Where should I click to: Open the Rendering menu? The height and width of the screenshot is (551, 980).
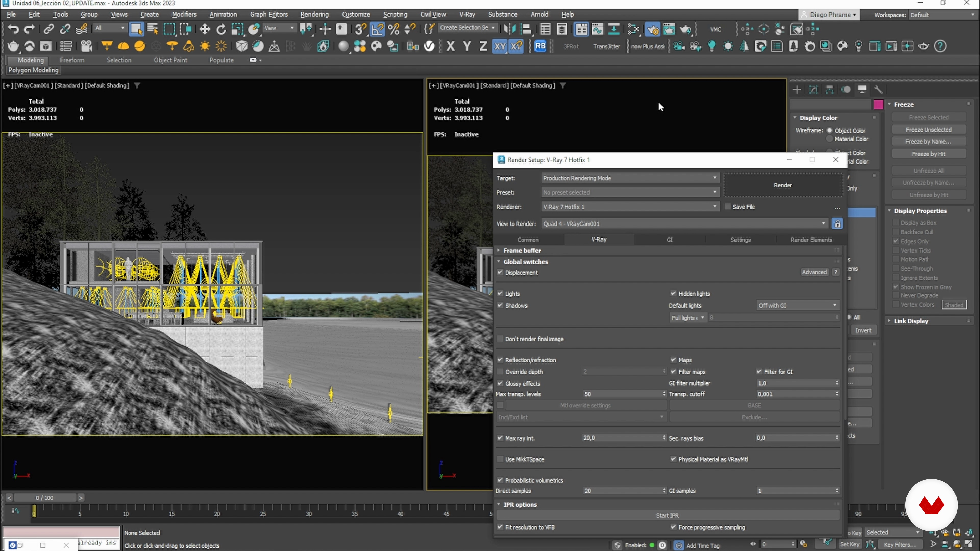click(314, 15)
